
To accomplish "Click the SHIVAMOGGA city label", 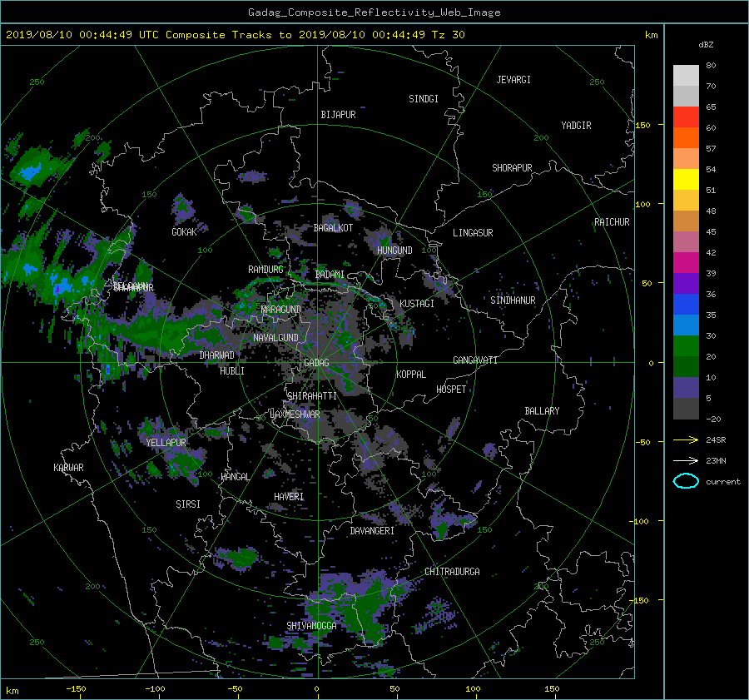I will [x=311, y=626].
